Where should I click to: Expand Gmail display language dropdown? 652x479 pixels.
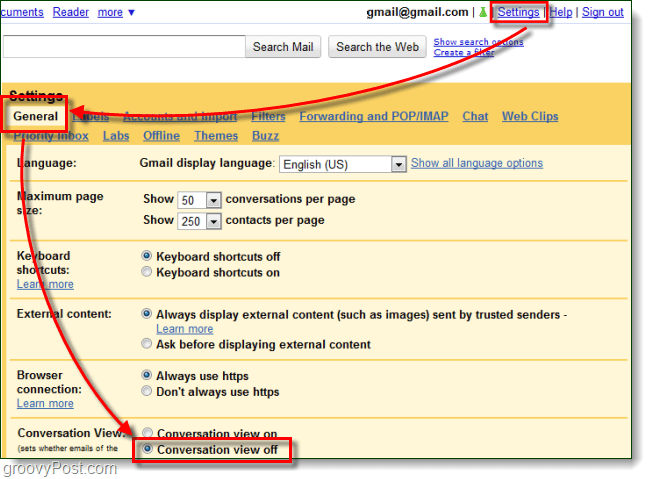click(343, 164)
